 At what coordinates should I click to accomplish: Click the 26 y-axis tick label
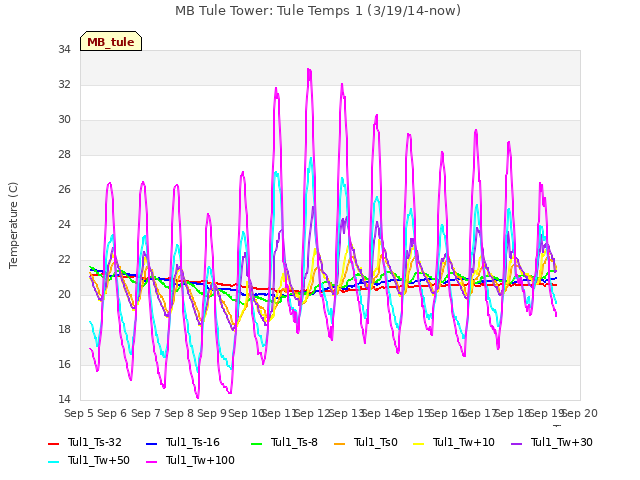point(64,189)
